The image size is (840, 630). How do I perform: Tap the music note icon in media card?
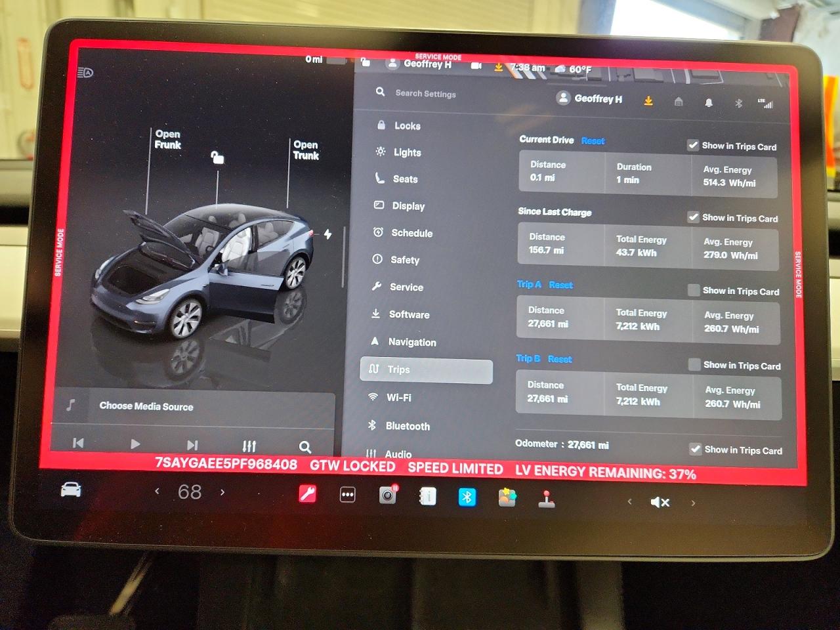[71, 405]
